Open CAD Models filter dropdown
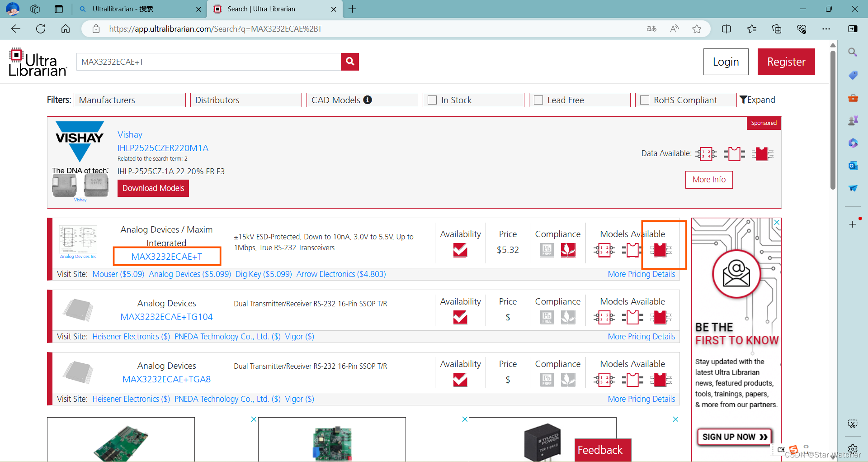This screenshot has width=868, height=462. tap(362, 100)
